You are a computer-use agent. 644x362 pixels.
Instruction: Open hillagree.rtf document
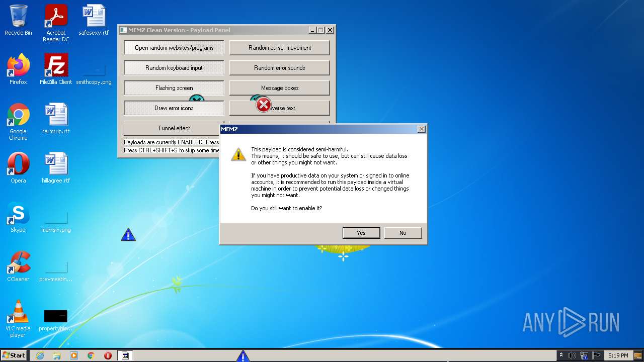[x=56, y=168]
